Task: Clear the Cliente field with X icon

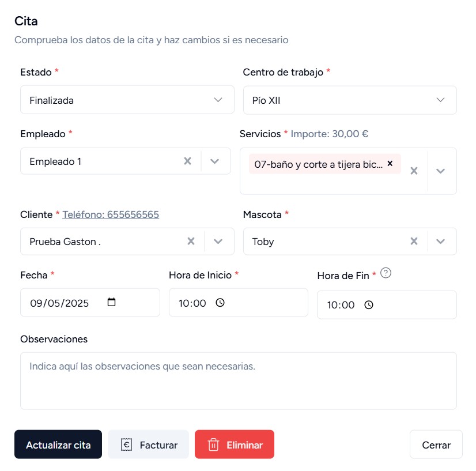Action: pyautogui.click(x=191, y=242)
